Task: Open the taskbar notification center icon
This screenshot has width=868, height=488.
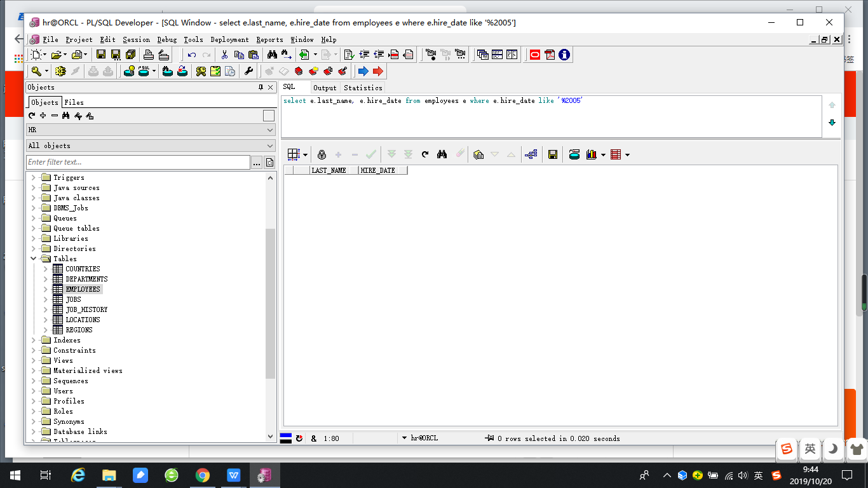Action: [847, 475]
